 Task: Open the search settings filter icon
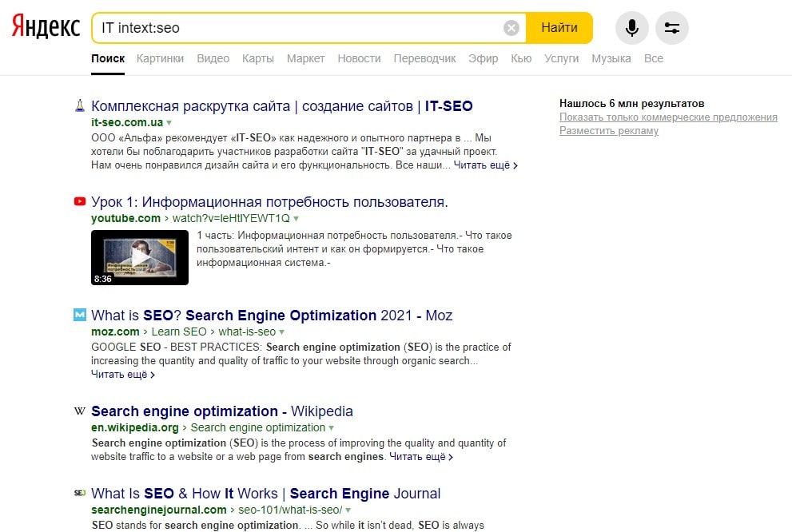click(x=671, y=28)
